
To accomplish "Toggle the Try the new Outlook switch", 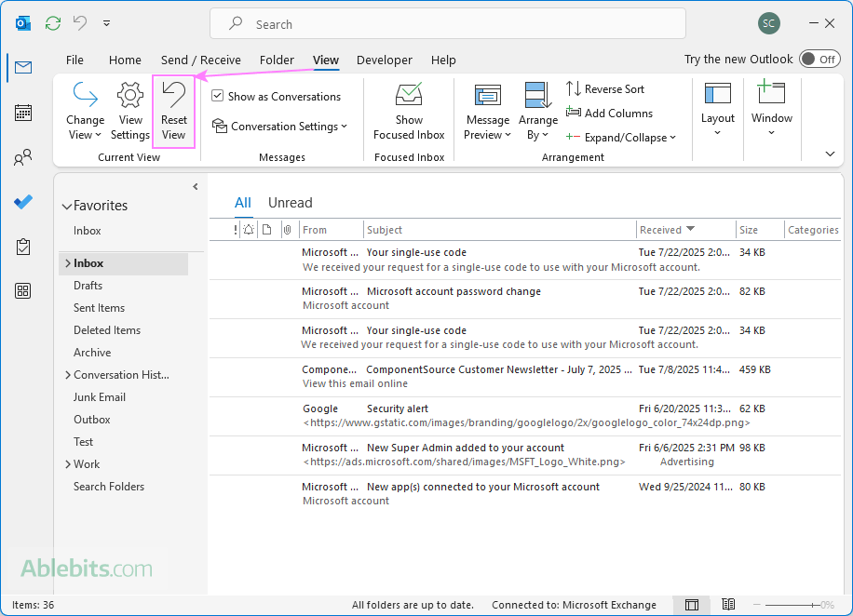I will (819, 60).
